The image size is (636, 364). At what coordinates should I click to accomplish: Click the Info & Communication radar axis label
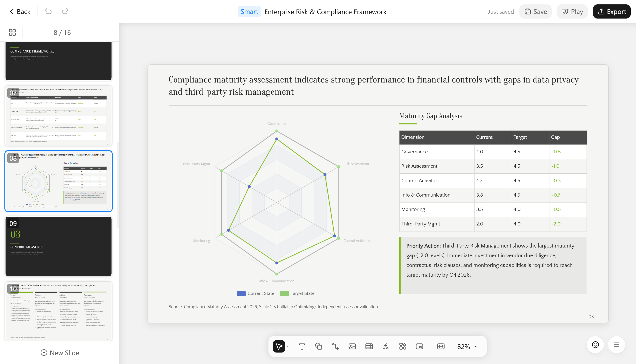click(x=276, y=281)
